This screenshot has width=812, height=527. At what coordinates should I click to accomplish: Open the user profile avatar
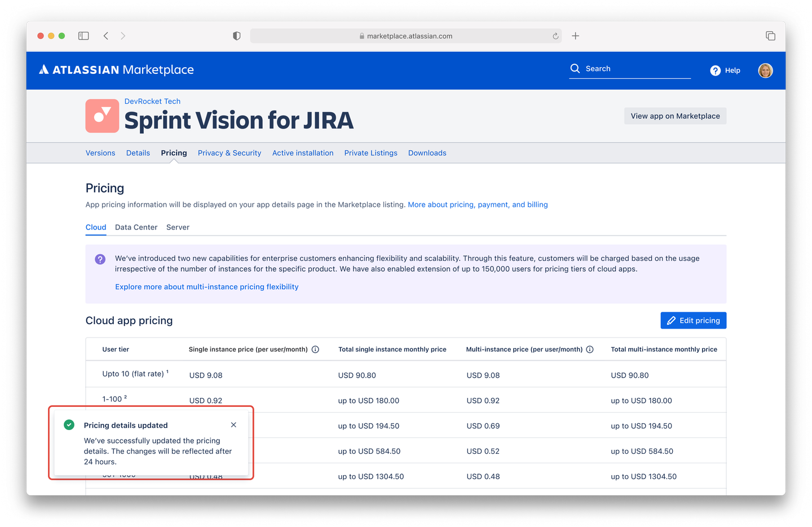765,70
